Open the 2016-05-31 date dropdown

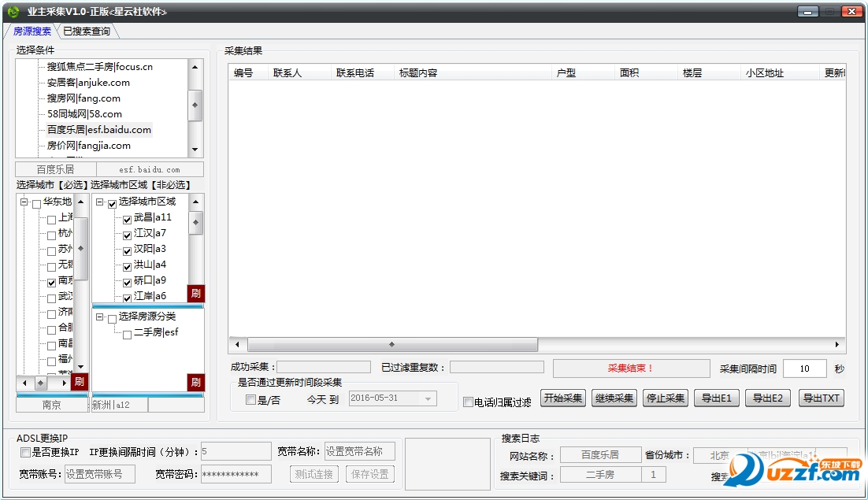coord(428,398)
